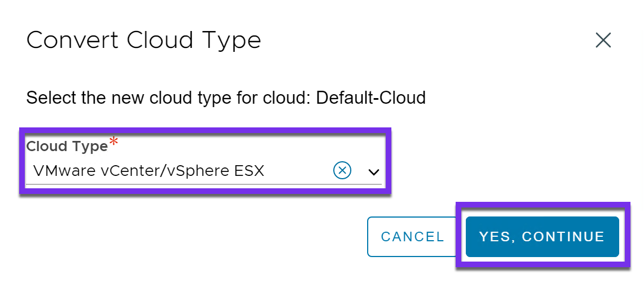Open cloud type list with chevron
This screenshot has height=283, width=644.
click(x=373, y=172)
